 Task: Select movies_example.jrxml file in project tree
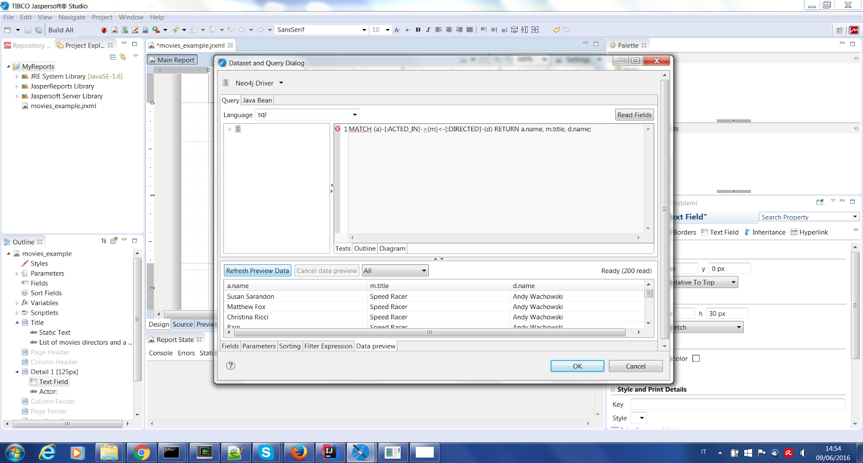(63, 106)
